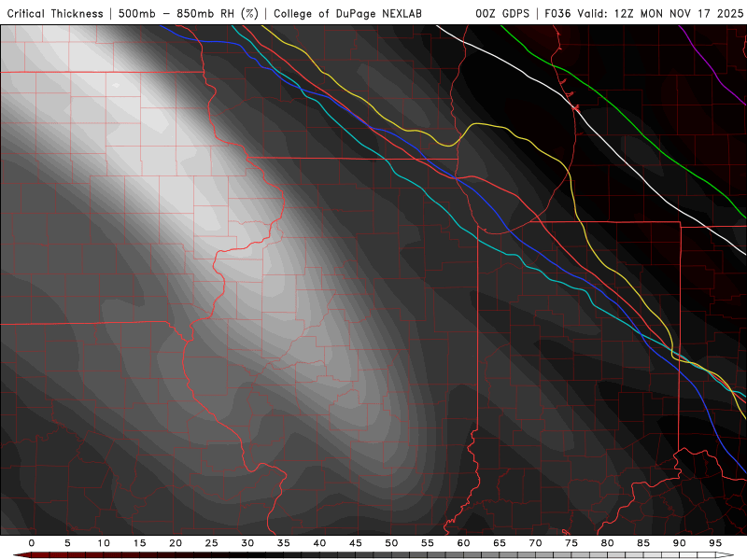Click the colorbar label '40'
The width and height of the screenshot is (747, 560).
pyautogui.click(x=319, y=543)
